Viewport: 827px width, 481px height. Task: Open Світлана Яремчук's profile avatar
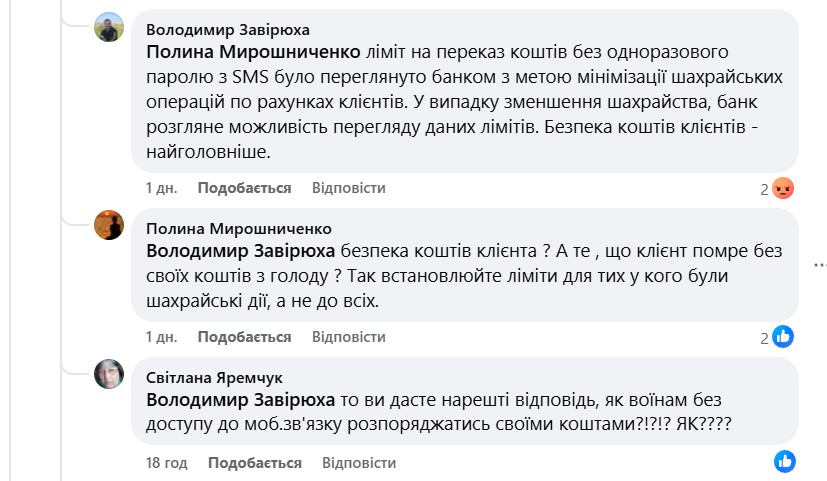click(x=109, y=374)
